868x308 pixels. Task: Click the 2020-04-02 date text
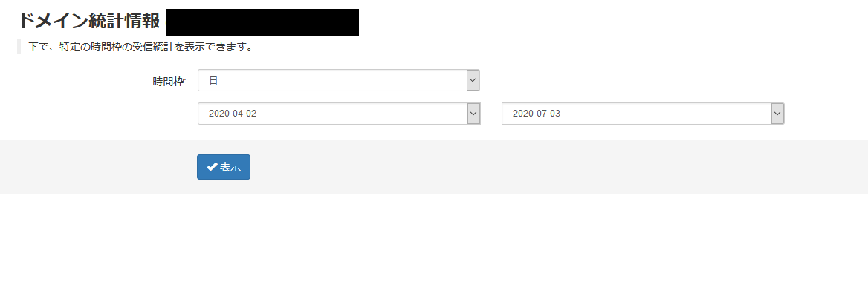tap(233, 114)
